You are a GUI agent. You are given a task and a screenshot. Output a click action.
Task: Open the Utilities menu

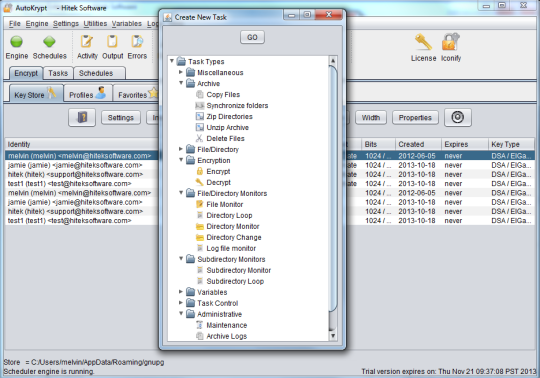tap(95, 23)
